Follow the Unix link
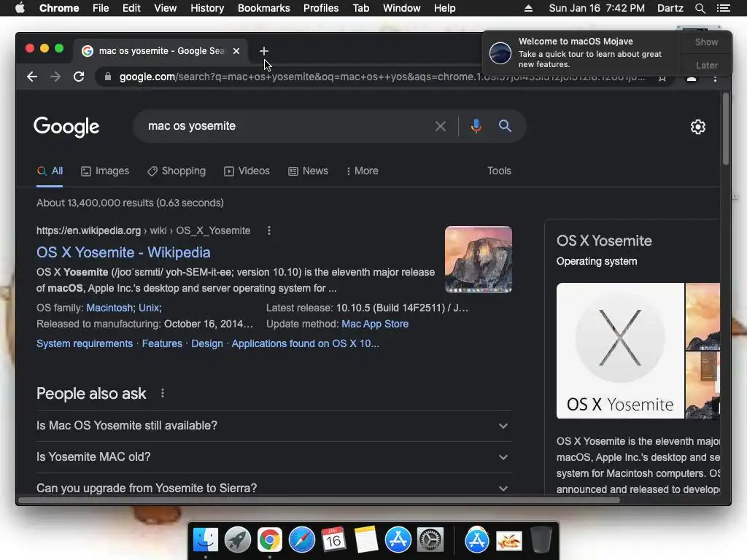The image size is (747, 560). point(149,308)
